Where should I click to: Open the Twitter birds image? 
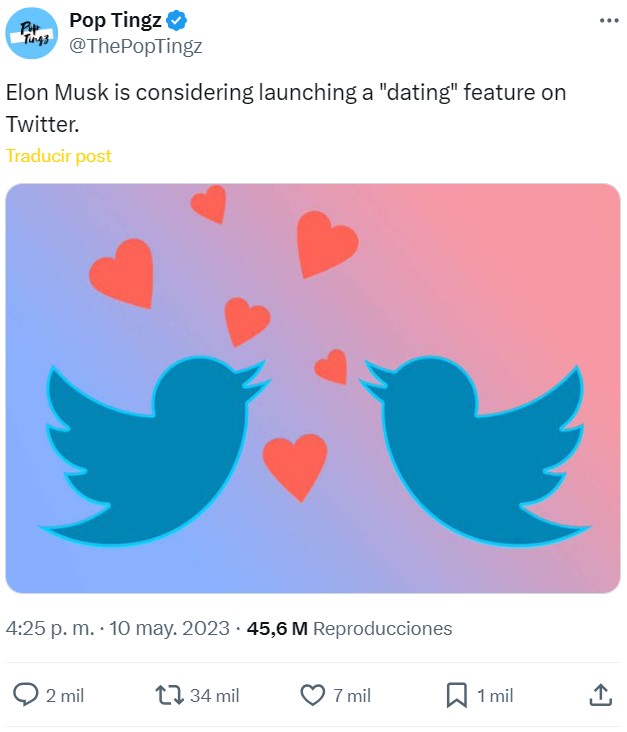313,388
